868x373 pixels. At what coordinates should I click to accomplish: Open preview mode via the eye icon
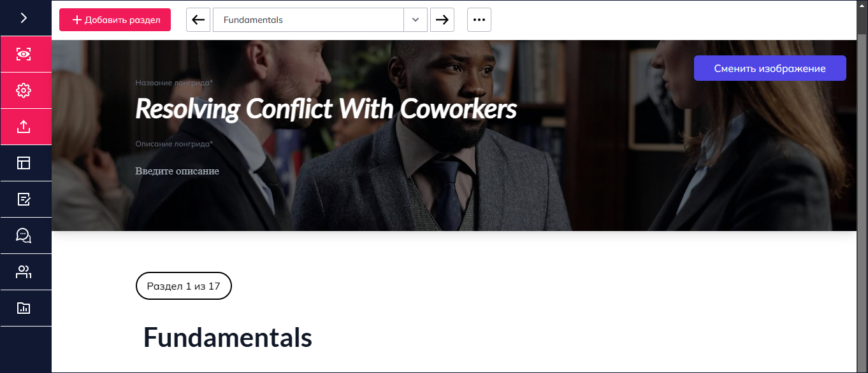click(x=24, y=54)
